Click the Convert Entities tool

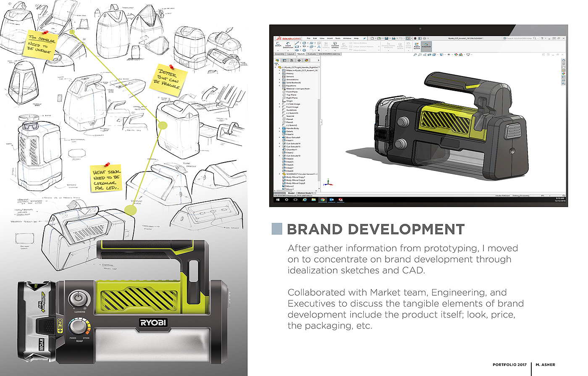pos(335,45)
